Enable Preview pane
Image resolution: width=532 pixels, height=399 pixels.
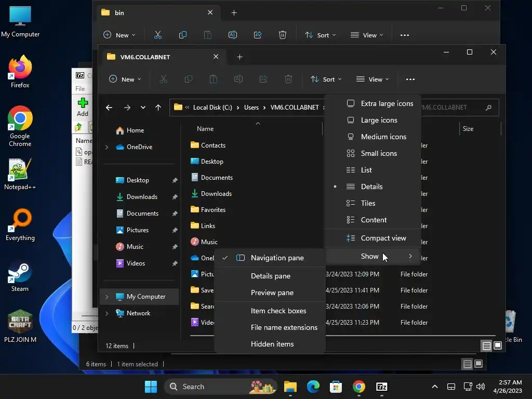[x=270, y=292]
